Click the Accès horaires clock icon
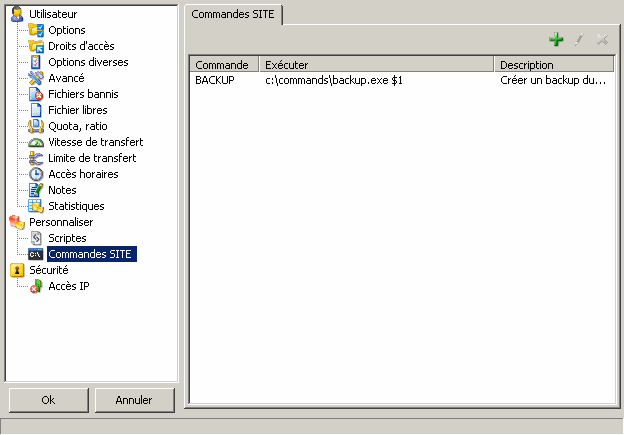Viewport: 624px width, 435px height. click(37, 174)
